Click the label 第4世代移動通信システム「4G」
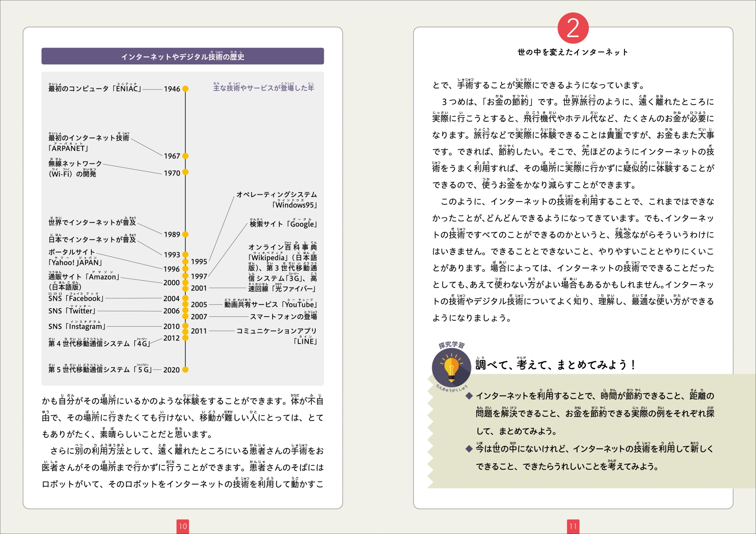This screenshot has height=534, width=756. tap(99, 343)
